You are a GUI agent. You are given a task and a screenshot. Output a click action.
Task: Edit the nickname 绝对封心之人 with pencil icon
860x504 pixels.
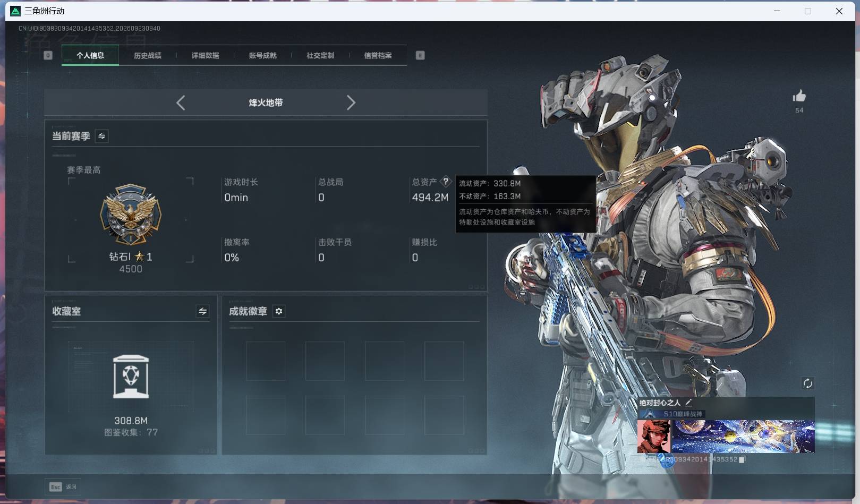[x=688, y=403]
